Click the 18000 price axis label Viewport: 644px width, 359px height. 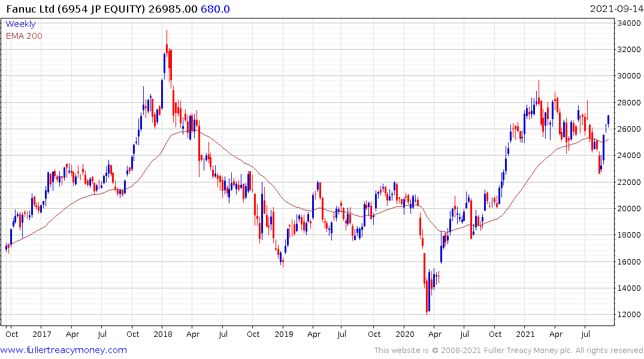[628, 235]
